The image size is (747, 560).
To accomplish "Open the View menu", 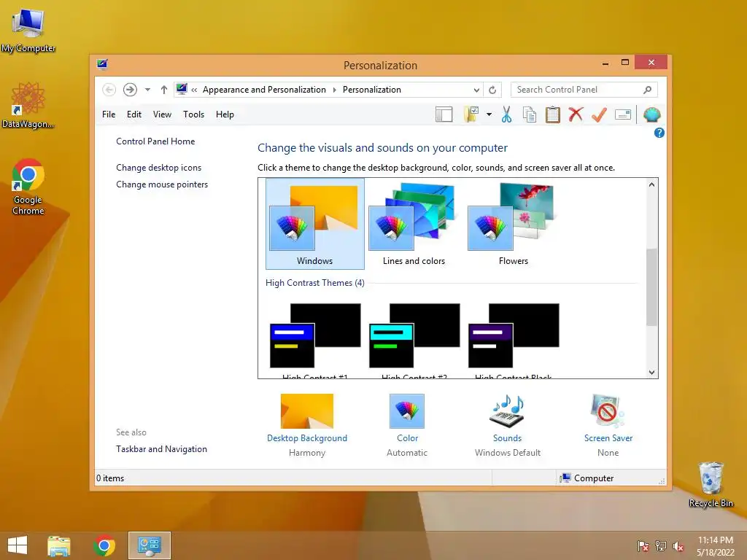I will pos(162,114).
